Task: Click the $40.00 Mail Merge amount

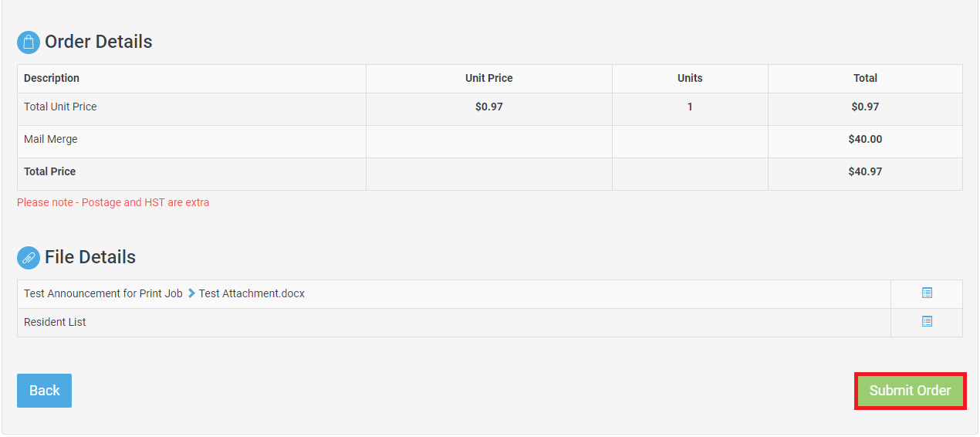Action: [x=865, y=140]
